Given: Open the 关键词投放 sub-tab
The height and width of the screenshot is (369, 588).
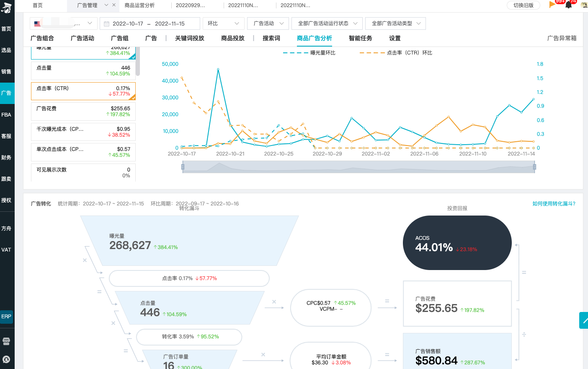Looking at the screenshot, I should [x=190, y=38].
